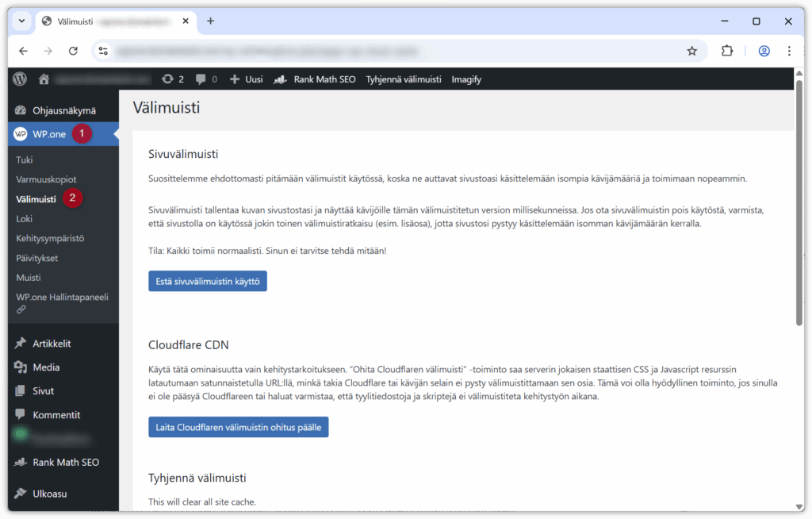
Task: Open Rank Math SEO in the sidebar
Action: point(65,462)
